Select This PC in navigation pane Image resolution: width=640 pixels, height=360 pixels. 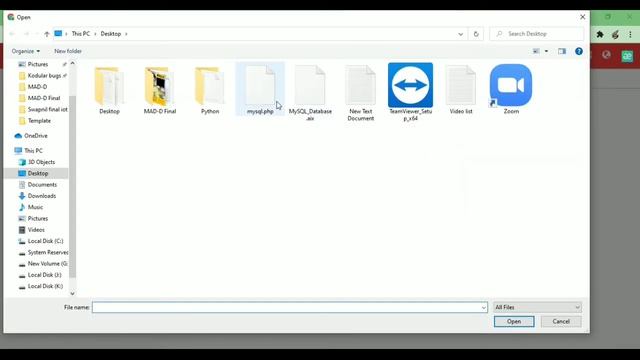click(x=33, y=151)
